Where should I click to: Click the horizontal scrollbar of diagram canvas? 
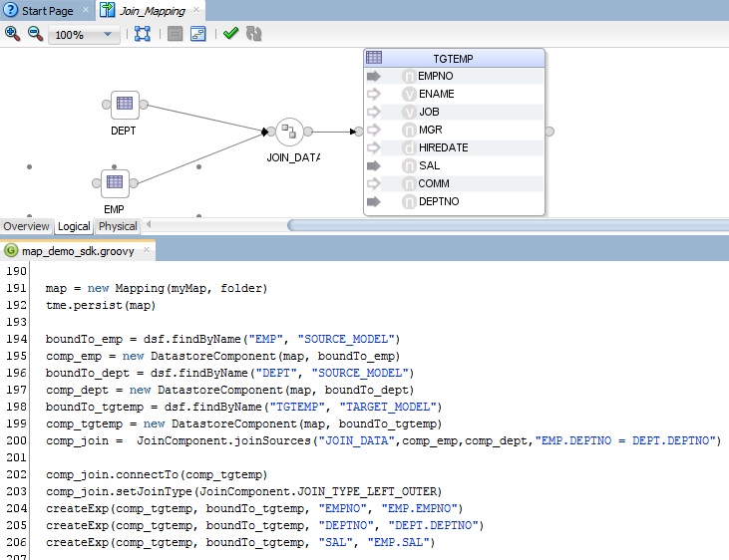coord(499,226)
